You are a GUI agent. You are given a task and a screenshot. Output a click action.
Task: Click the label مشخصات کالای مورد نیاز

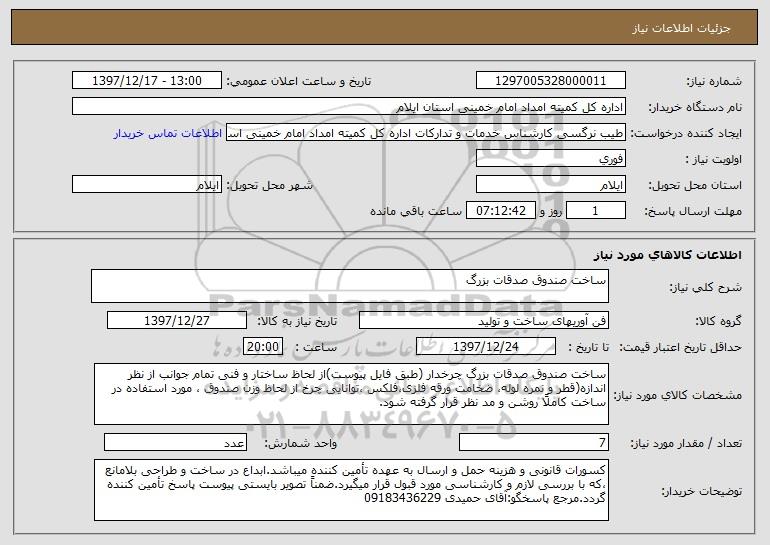[x=678, y=395]
